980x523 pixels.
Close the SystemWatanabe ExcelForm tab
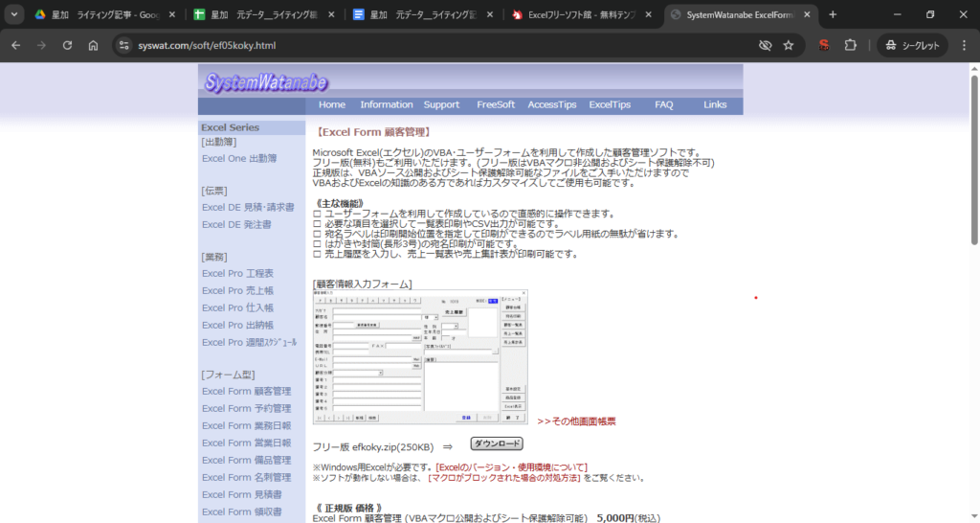click(x=807, y=14)
